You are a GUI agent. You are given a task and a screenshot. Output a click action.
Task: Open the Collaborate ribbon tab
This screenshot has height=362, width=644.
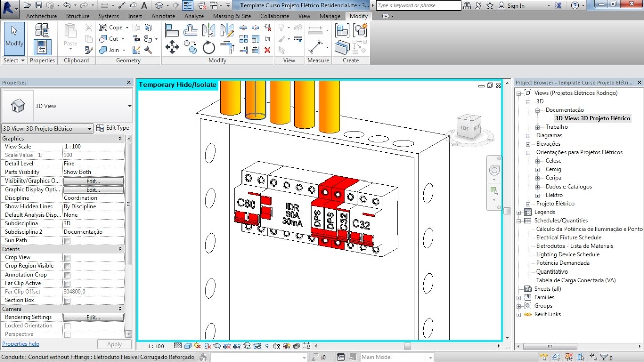[x=275, y=16]
